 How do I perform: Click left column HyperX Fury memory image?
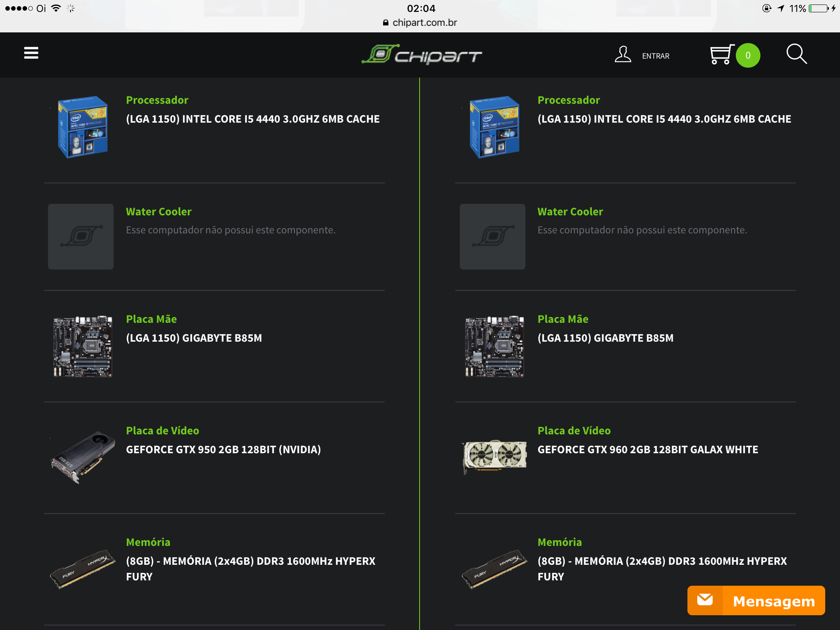[x=82, y=569]
